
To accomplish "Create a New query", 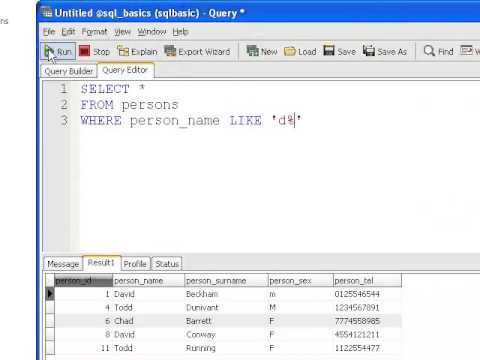I will (262, 51).
